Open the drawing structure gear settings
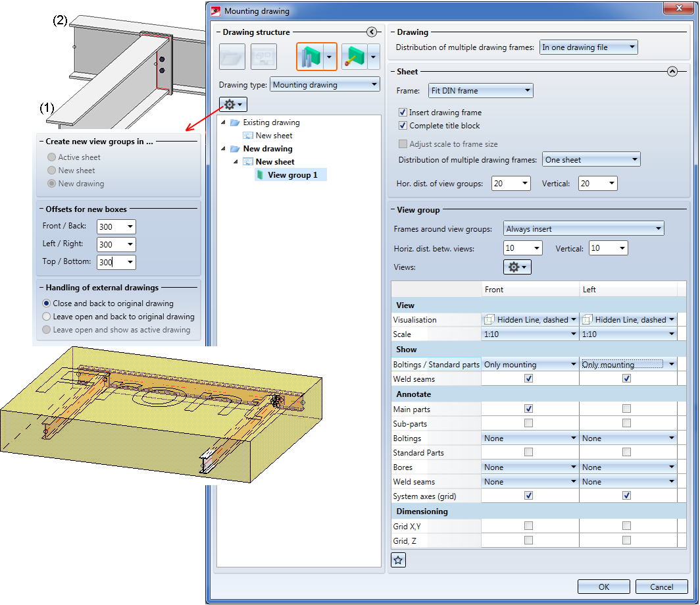The image size is (700, 605). [x=233, y=105]
